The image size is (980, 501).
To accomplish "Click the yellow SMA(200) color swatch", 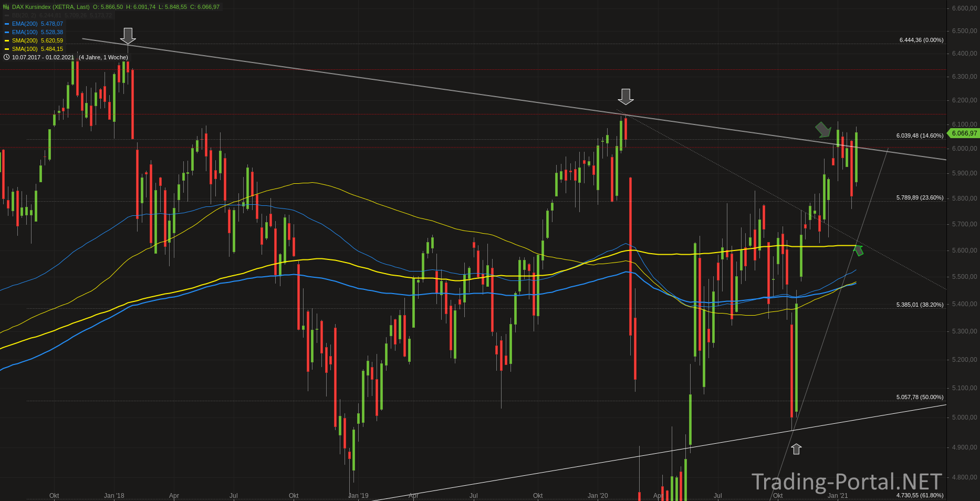I will pos(7,40).
